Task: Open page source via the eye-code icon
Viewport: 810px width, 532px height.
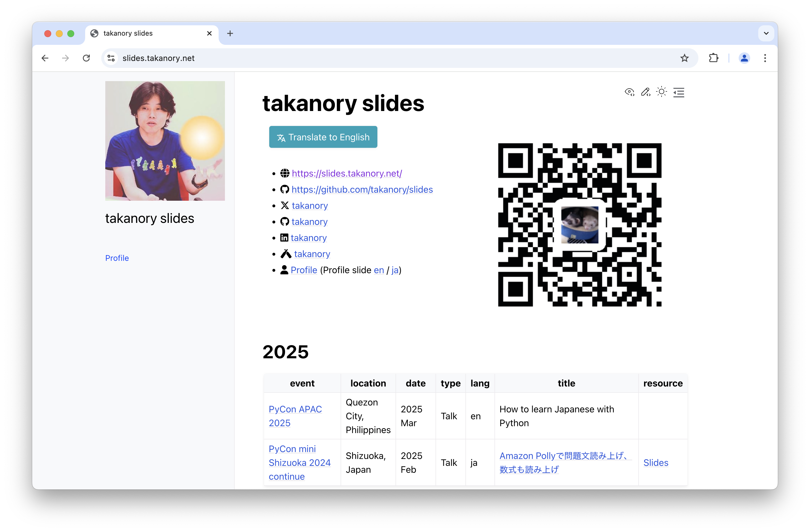Action: tap(629, 92)
